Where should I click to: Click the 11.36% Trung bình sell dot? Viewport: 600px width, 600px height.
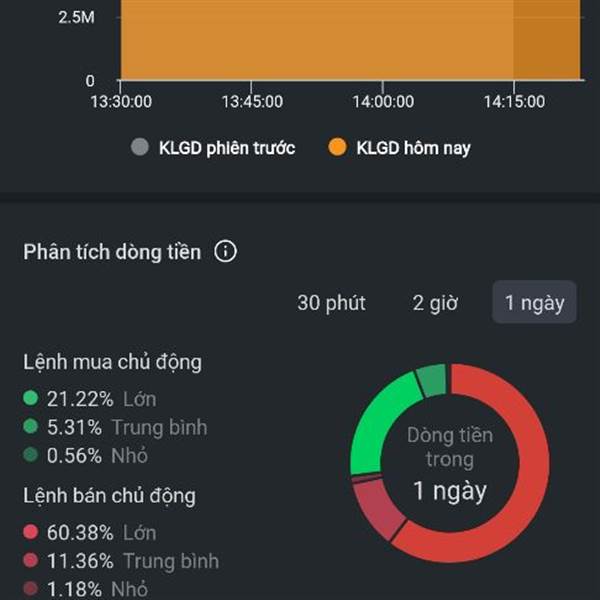31,560
